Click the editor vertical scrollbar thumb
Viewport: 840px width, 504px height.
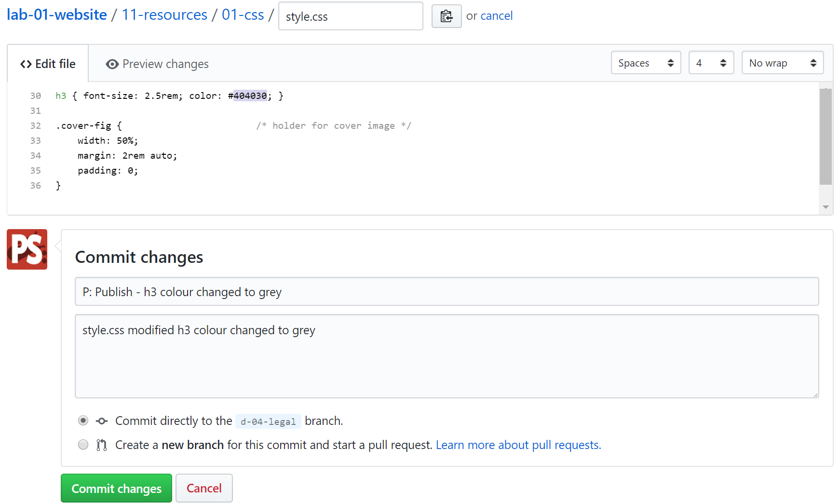click(x=826, y=136)
